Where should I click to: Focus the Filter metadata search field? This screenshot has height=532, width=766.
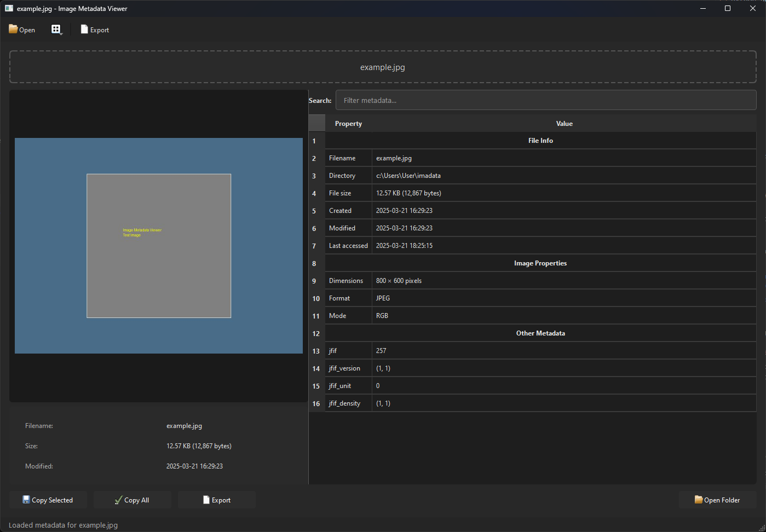coord(545,100)
